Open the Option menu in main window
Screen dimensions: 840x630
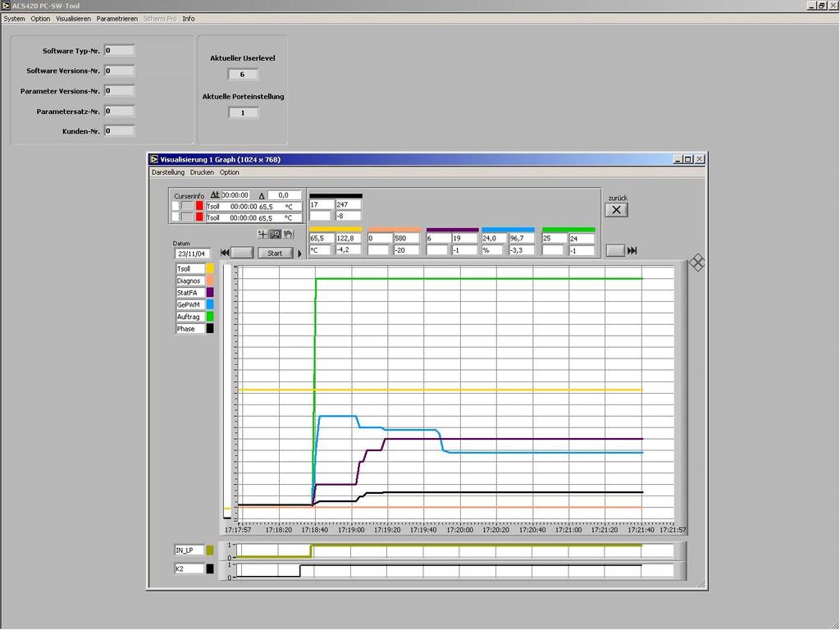point(41,19)
